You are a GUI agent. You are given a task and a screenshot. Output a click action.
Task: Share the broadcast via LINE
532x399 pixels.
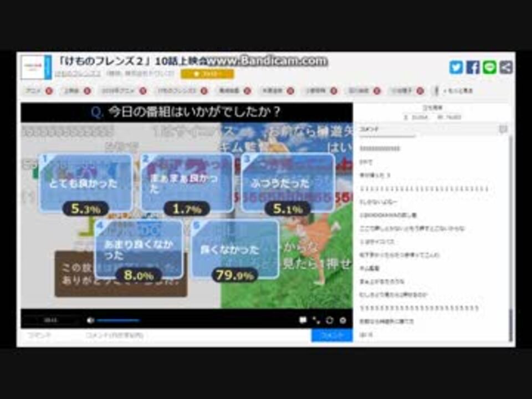click(x=489, y=67)
